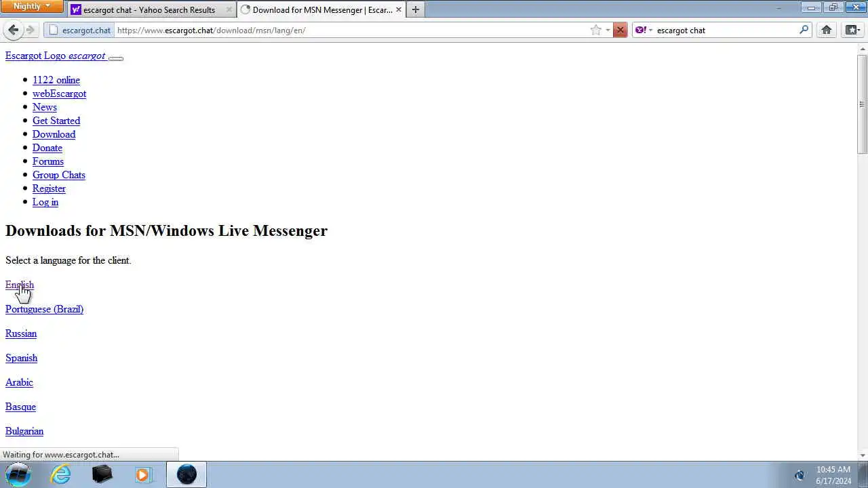Open the 1122 online link
The image size is (868, 488).
56,80
